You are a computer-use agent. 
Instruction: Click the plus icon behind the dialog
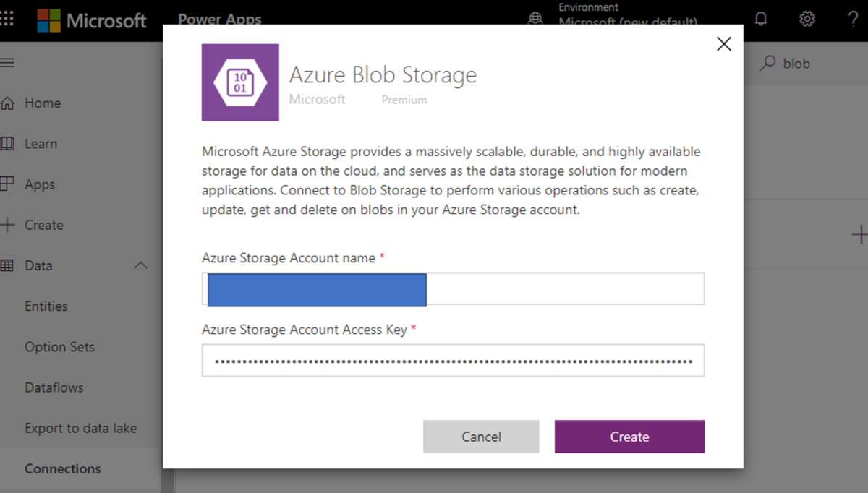click(859, 234)
